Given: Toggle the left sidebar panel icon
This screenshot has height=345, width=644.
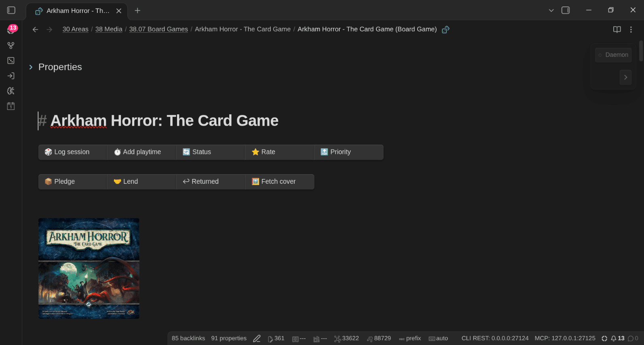Looking at the screenshot, I should (x=11, y=11).
